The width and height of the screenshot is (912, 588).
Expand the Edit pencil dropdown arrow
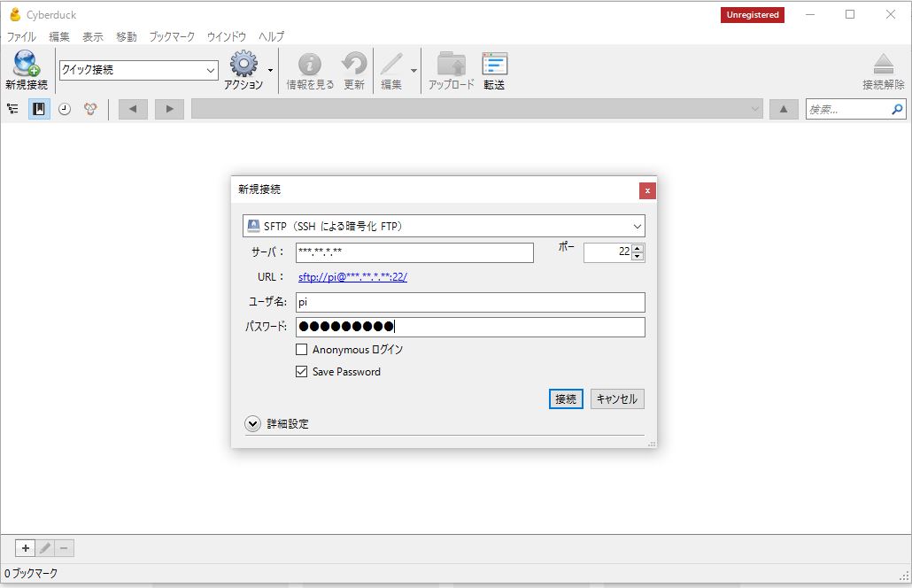click(413, 70)
